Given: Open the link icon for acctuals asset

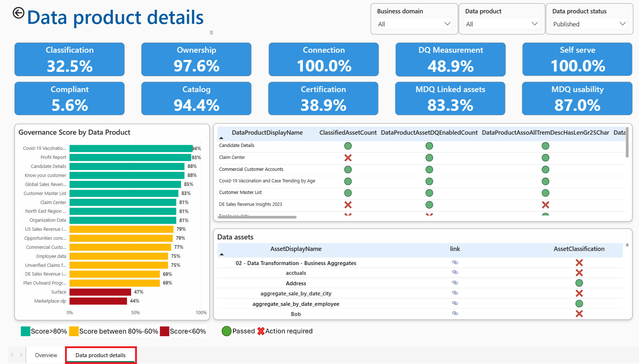Looking at the screenshot, I should (455, 272).
